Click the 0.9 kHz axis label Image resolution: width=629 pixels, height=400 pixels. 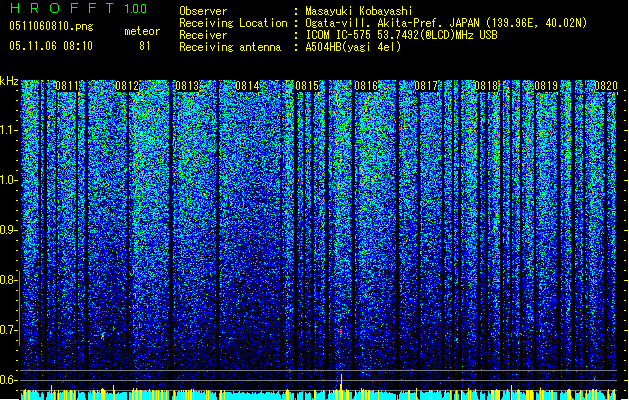(8, 230)
